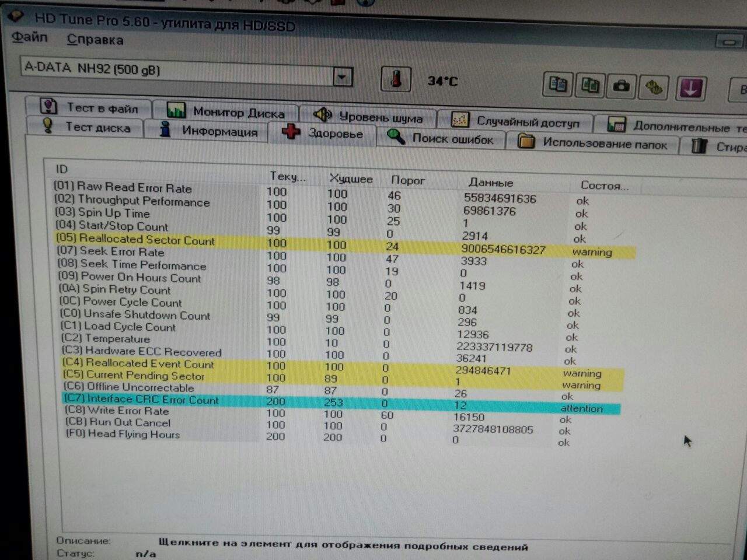
Task: Click the Теку... column header
Action: [287, 176]
